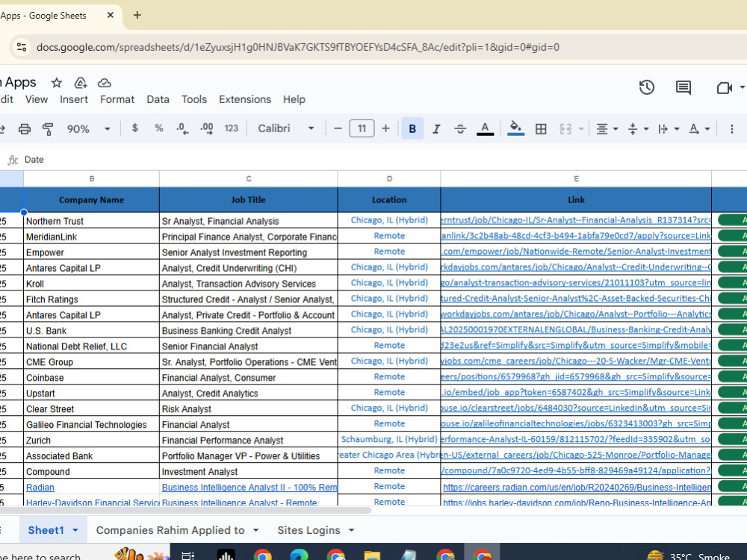
Task: Open the fill color picker
Action: pos(516,128)
